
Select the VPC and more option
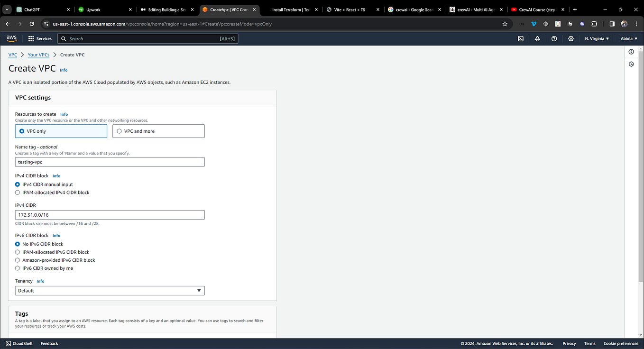point(119,130)
